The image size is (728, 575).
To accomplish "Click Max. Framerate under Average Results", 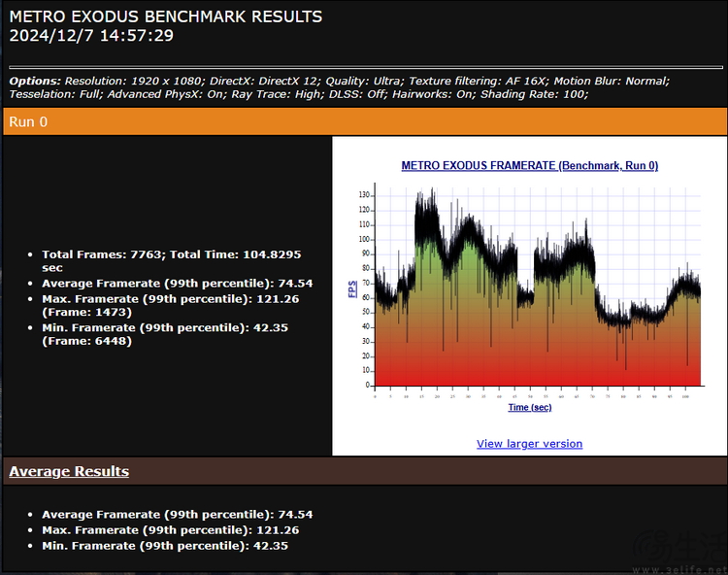I will pos(171,530).
